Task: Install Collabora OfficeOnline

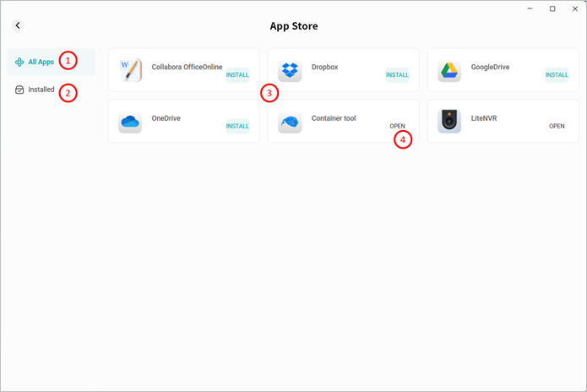Action: coord(237,75)
